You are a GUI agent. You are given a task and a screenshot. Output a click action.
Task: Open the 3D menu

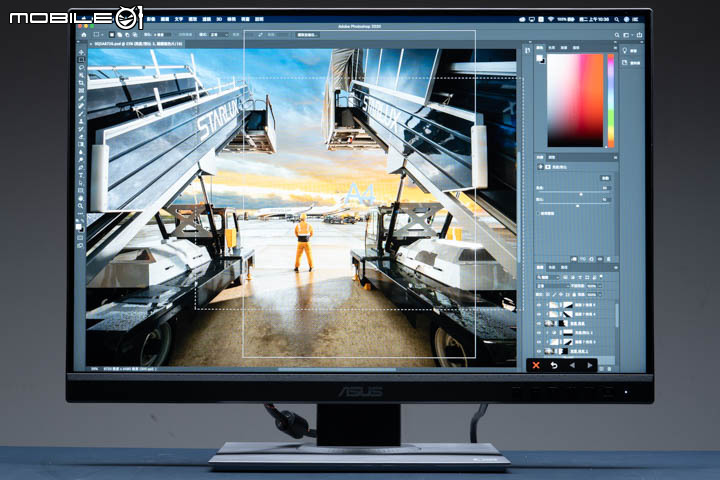(219, 19)
